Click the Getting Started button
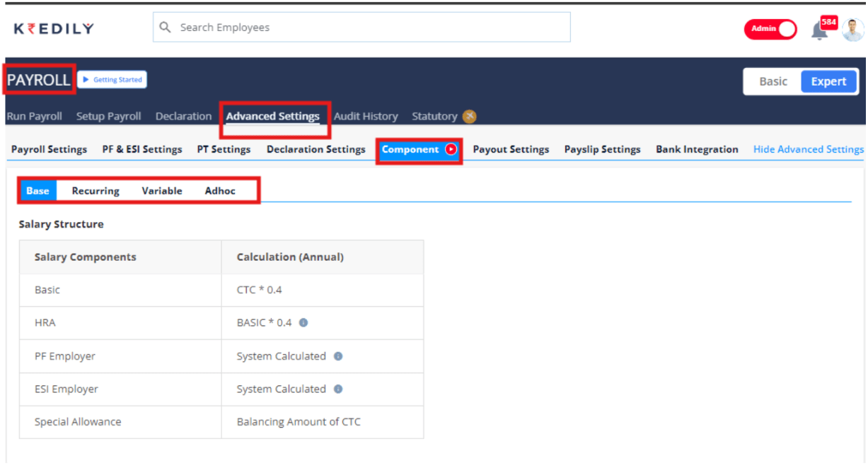This screenshot has height=475, width=868. tap(112, 79)
